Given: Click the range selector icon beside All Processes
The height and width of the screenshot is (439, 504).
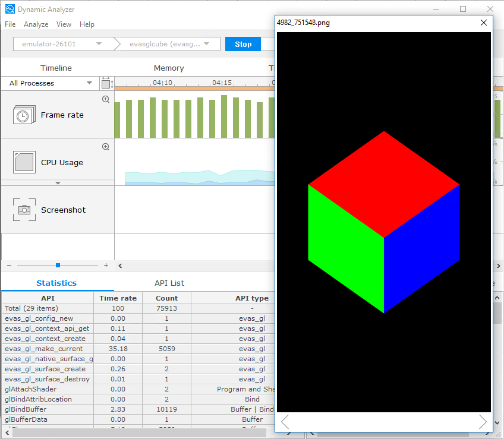Looking at the screenshot, I should click(x=105, y=83).
